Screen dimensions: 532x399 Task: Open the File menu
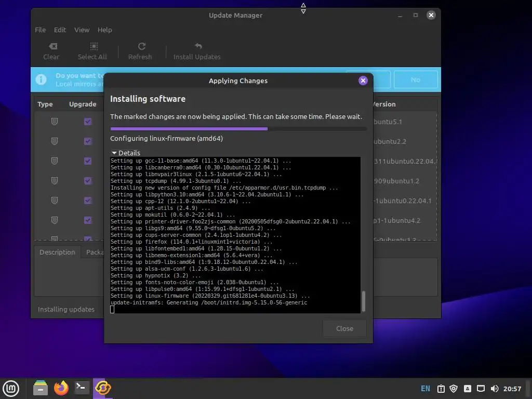point(40,30)
